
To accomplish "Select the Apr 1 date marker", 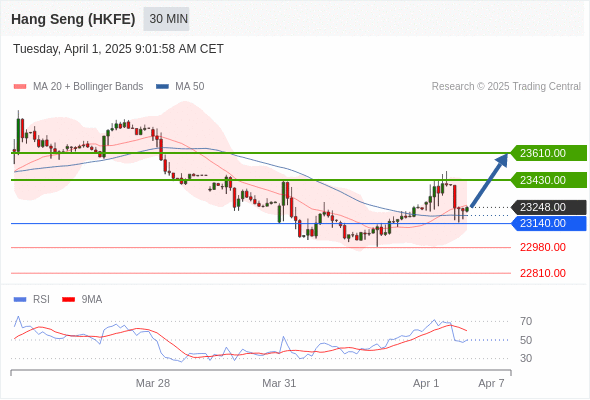I will pos(426,383).
